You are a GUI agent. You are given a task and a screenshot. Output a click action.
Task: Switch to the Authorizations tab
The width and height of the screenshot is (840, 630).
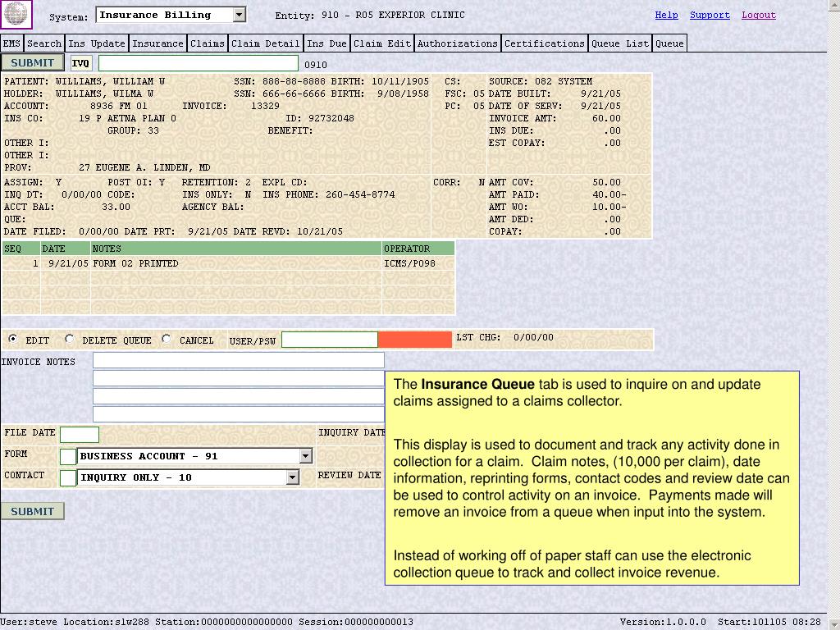pyautogui.click(x=458, y=43)
